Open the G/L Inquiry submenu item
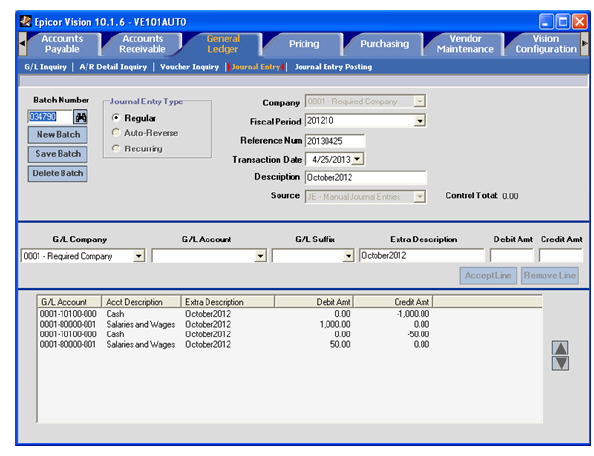The image size is (594, 456). click(x=45, y=67)
